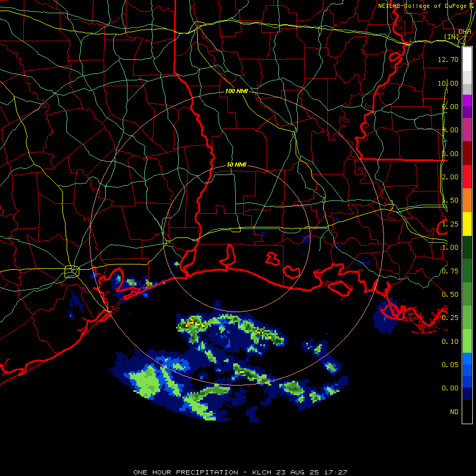Select the orange swatch in the color scale
The image size is (476, 476).
[x=467, y=200]
